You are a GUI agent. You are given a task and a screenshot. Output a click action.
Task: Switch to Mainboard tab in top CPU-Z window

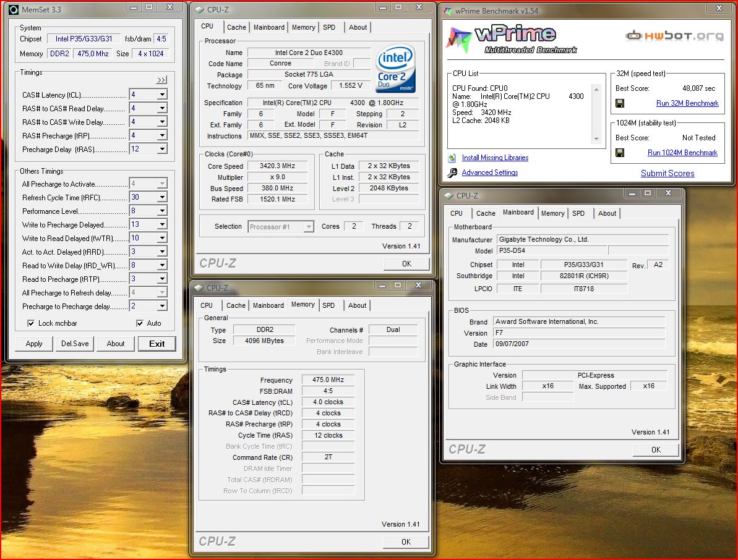268,27
